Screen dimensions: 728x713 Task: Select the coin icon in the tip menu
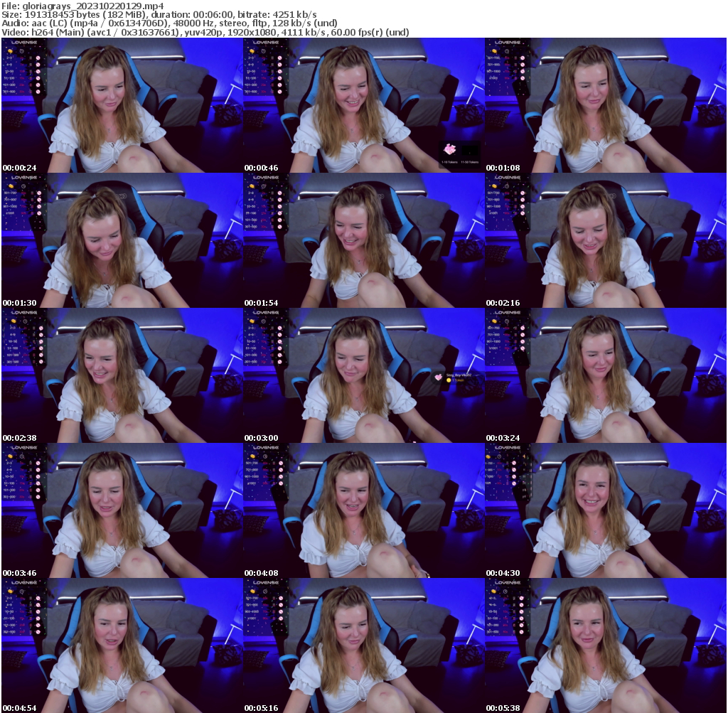coord(10,50)
